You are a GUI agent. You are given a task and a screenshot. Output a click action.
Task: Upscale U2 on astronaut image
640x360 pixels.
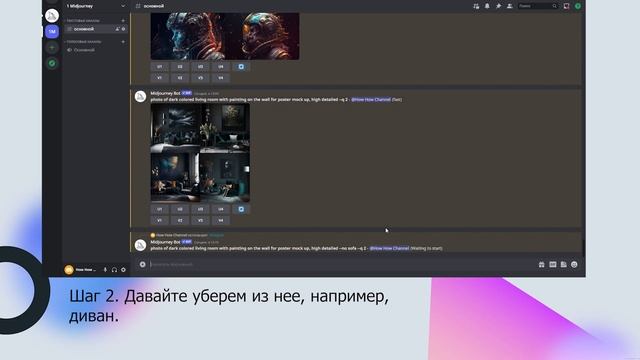tap(180, 67)
